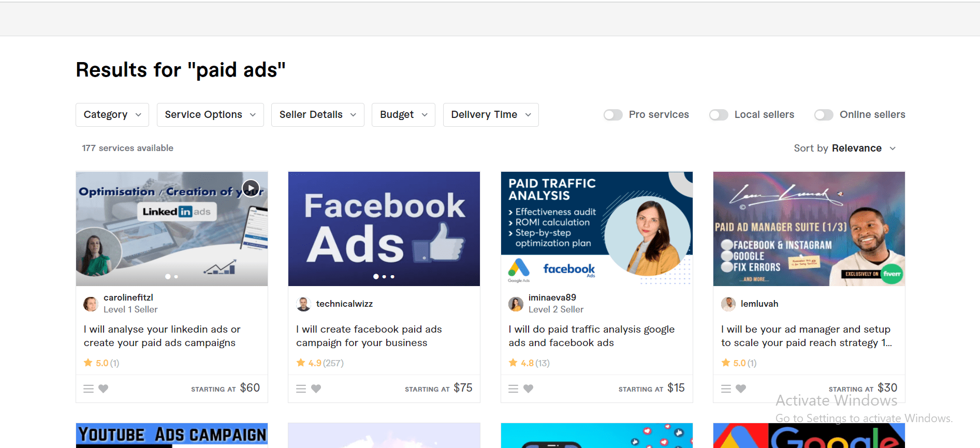Click $60 starting price on carolinefitzl gig
The image size is (980, 448).
coord(250,388)
